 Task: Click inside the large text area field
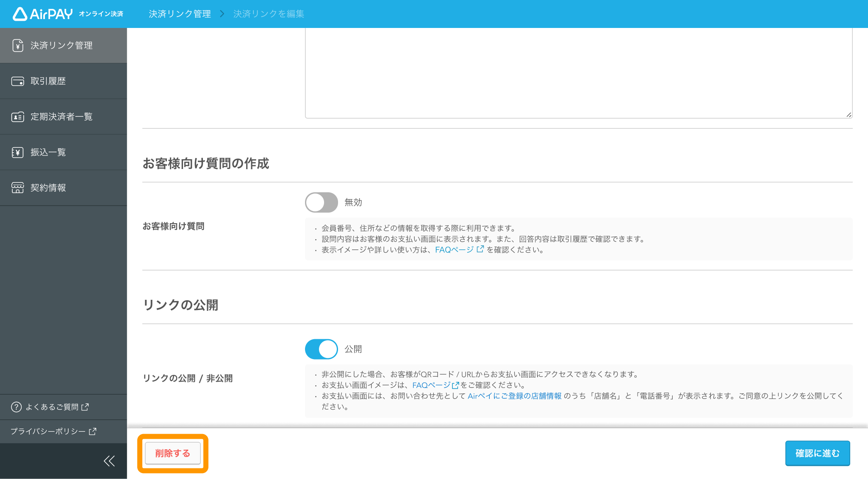pos(578,72)
